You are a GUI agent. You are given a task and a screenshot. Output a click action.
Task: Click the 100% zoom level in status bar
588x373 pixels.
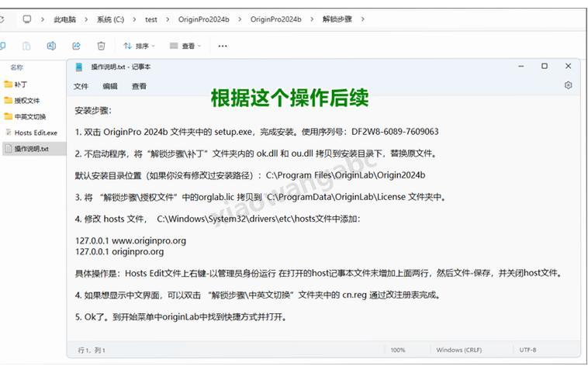[x=398, y=351]
